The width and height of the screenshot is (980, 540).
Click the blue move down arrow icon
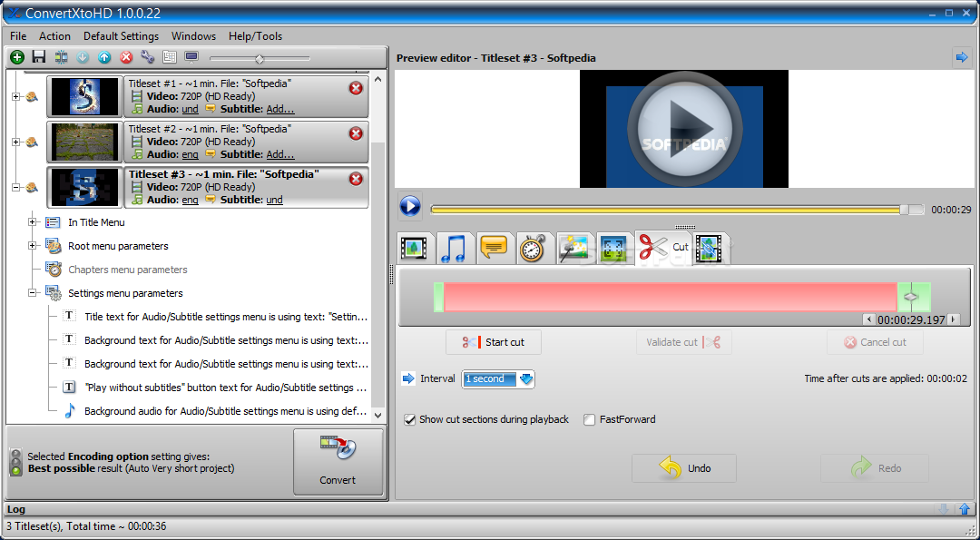tap(83, 57)
